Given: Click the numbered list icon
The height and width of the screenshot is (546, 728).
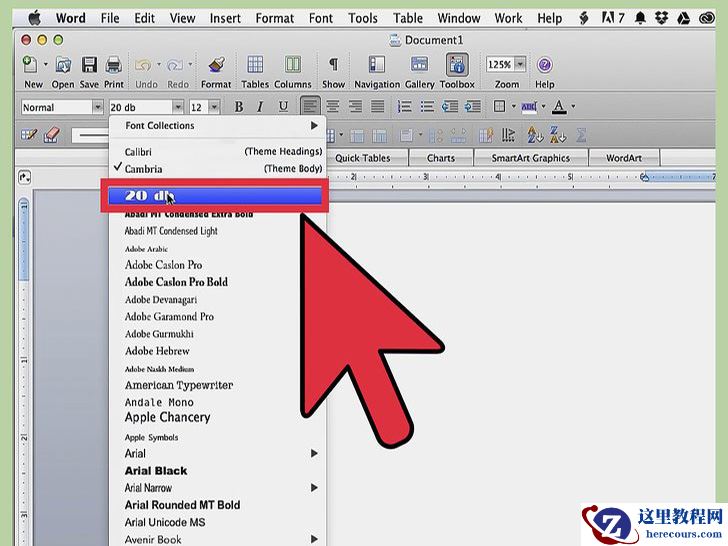Looking at the screenshot, I should [x=404, y=107].
